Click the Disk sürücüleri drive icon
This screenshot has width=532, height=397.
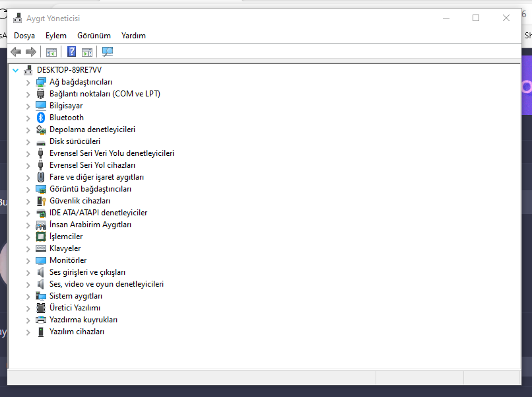(41, 142)
